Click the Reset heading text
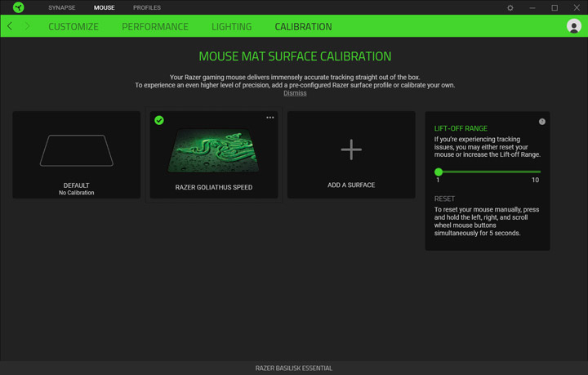Screen dimensions: 588x375 click(444, 199)
